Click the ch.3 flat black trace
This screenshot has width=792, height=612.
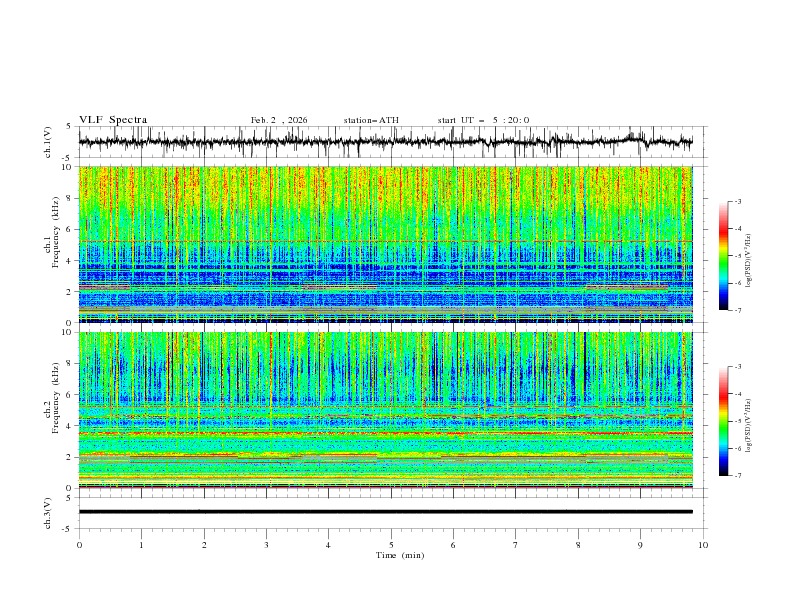coord(385,512)
